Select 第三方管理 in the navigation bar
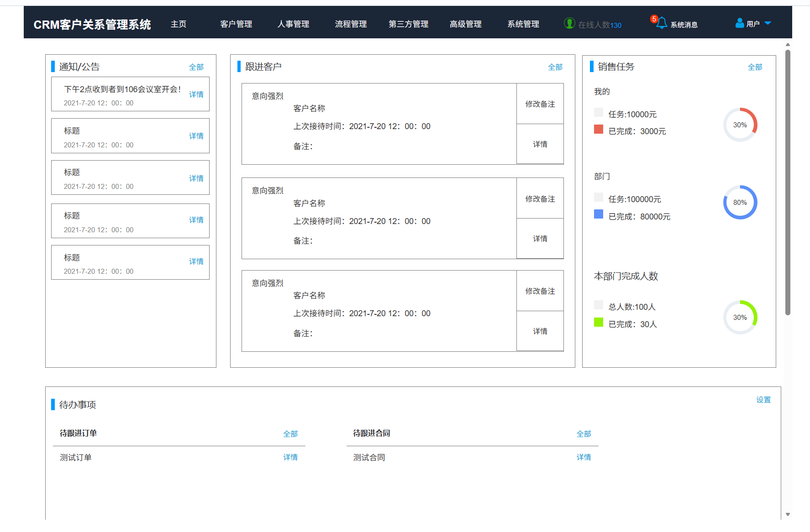The width and height of the screenshot is (810, 532). pyautogui.click(x=408, y=24)
